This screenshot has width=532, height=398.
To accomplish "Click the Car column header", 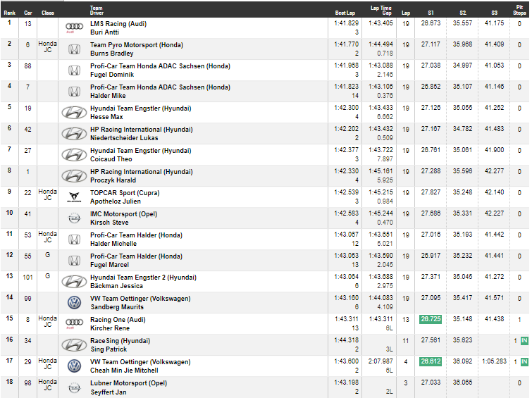I will tap(27, 13).
